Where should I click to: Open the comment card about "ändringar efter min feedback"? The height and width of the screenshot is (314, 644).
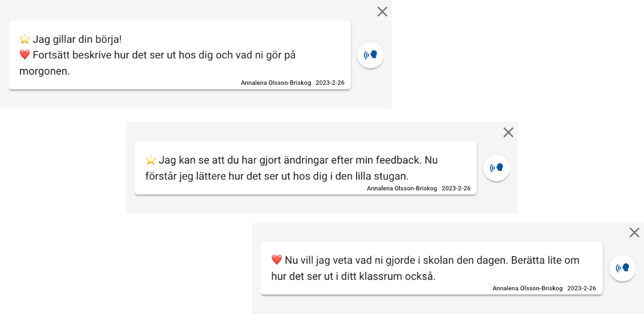(x=306, y=168)
